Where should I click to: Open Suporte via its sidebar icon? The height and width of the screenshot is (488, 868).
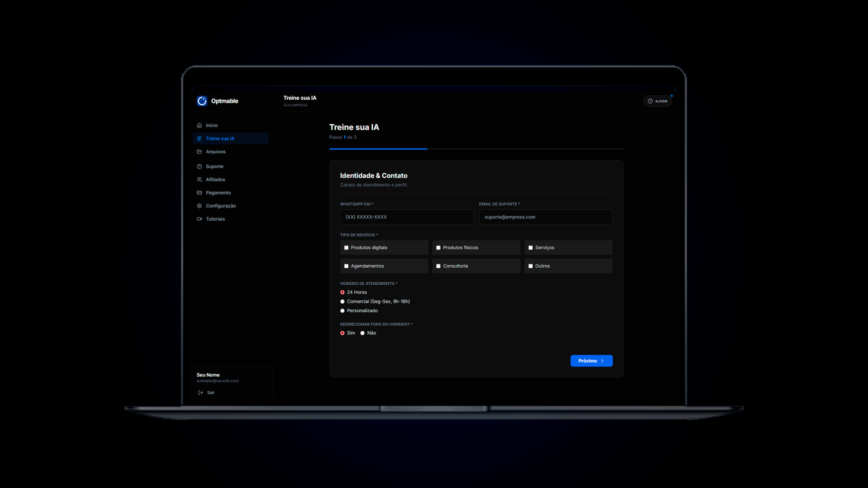click(x=199, y=166)
